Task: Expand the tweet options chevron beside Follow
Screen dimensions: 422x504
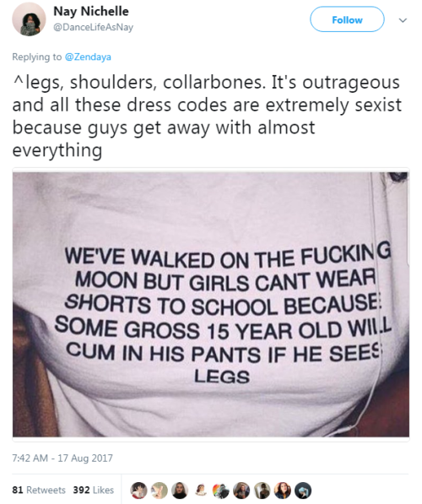Action: pos(403,20)
